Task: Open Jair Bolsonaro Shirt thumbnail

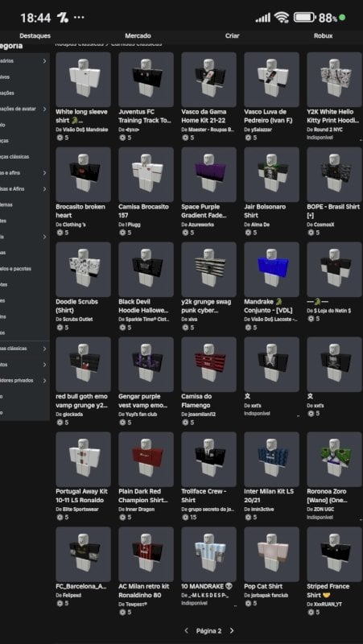Action: (271, 175)
